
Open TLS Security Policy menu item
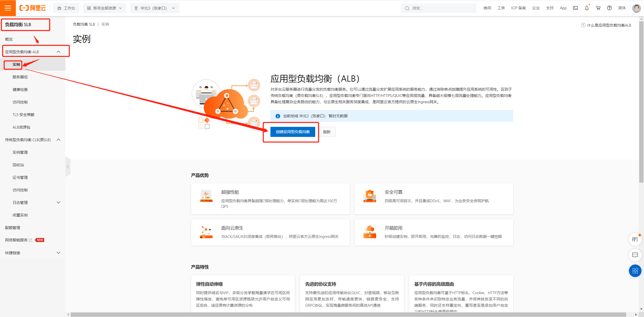(23, 115)
